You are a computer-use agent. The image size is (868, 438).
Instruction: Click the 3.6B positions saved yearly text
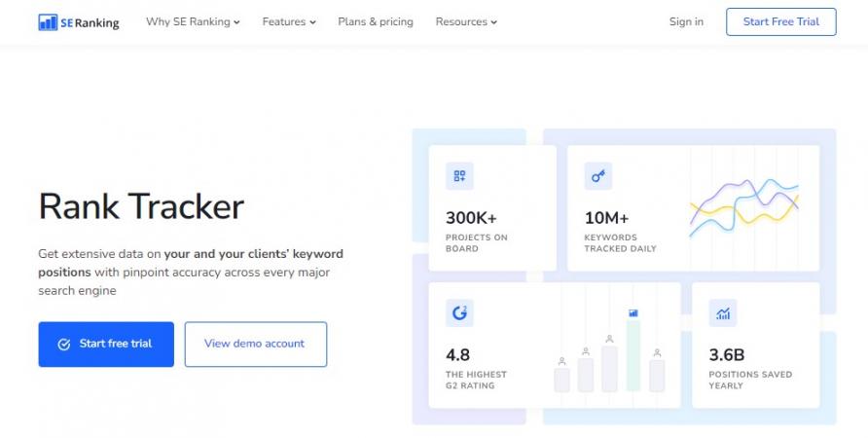coord(750,368)
